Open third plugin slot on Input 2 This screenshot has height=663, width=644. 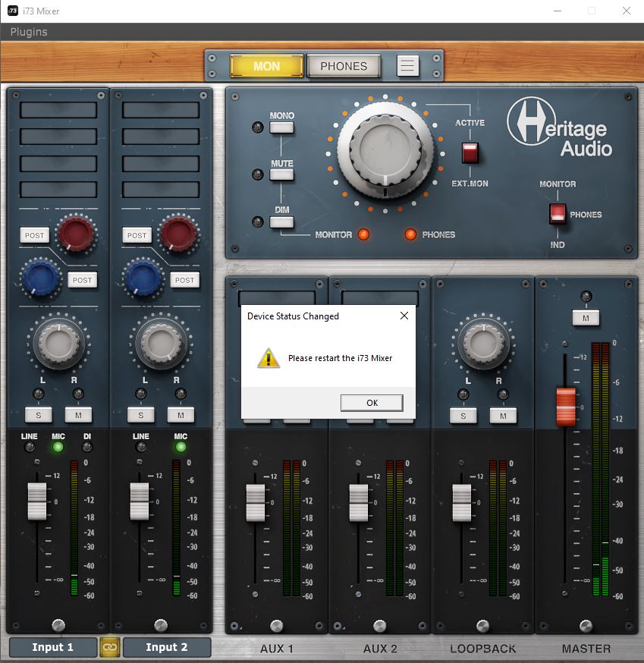[x=161, y=164]
